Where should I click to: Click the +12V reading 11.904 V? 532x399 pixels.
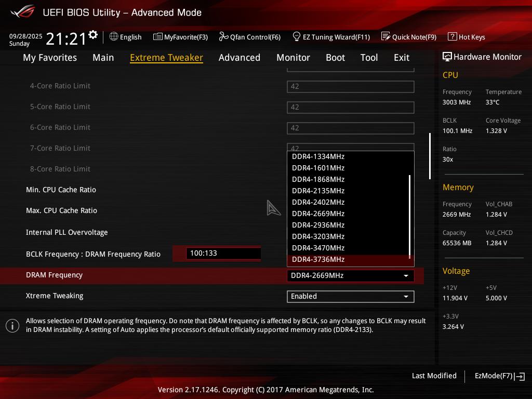455,298
